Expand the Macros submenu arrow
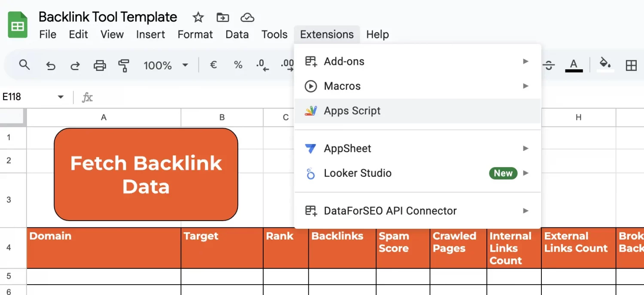The width and height of the screenshot is (644, 295). pos(526,86)
